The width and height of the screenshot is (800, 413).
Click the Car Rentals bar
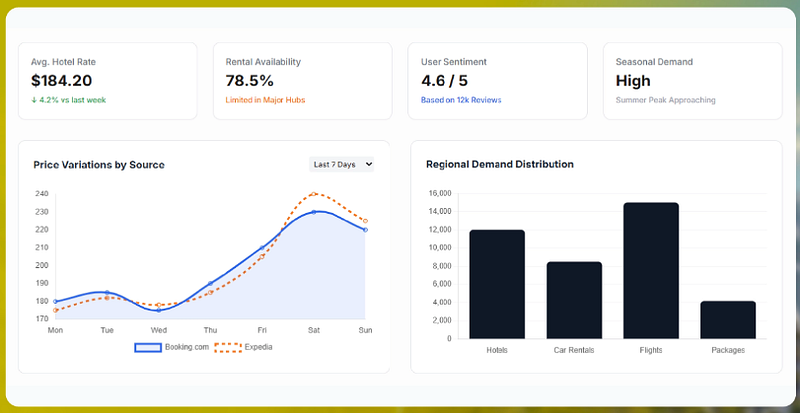(x=574, y=300)
